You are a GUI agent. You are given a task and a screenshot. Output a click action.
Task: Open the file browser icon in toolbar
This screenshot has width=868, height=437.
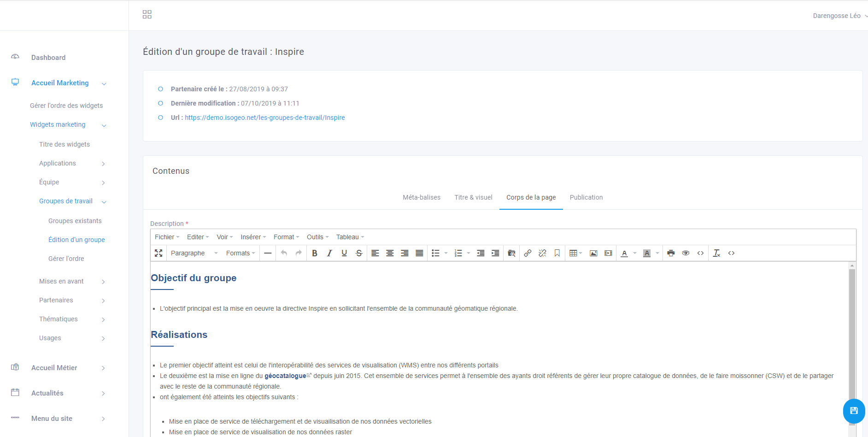point(511,253)
